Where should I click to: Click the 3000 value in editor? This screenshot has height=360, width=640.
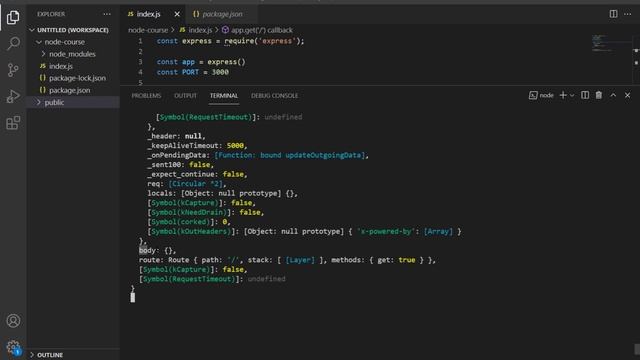(220, 72)
